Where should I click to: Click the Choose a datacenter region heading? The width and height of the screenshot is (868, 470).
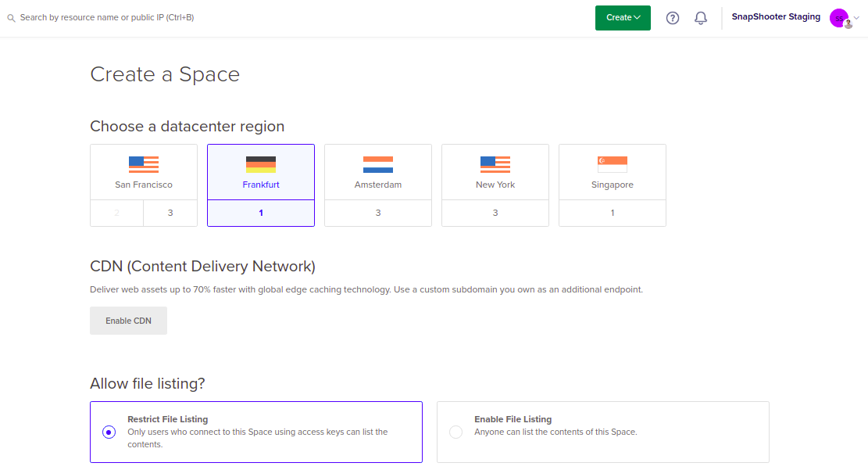pos(187,127)
